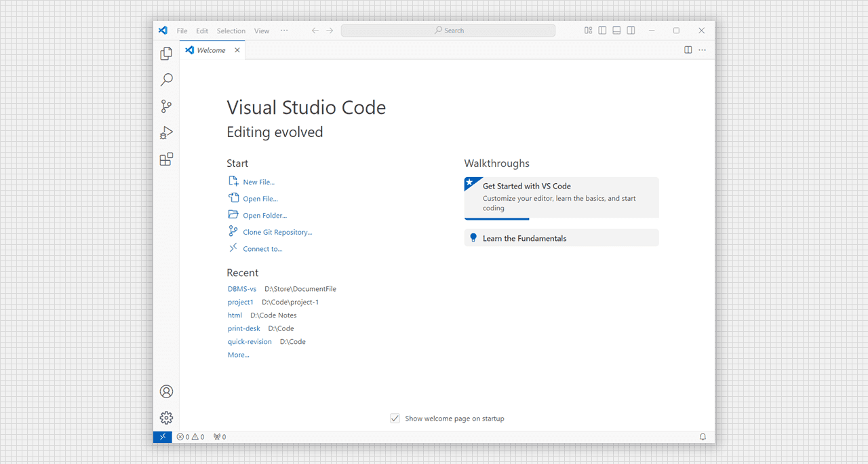The image size is (868, 464).
Task: Click the Connect to... link
Action: (x=262, y=249)
